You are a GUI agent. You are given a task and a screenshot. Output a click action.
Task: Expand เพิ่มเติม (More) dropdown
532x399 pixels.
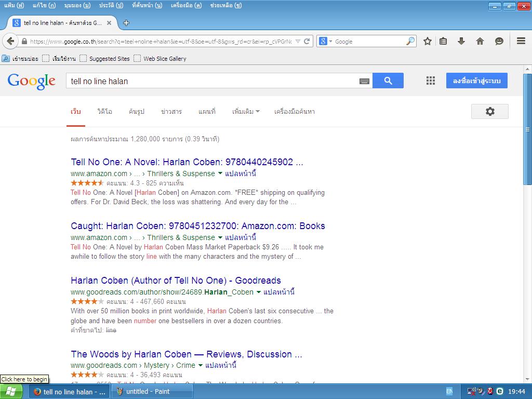pos(246,111)
